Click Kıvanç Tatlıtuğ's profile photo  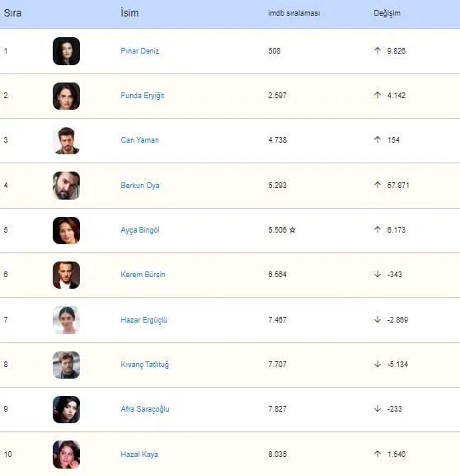66,365
